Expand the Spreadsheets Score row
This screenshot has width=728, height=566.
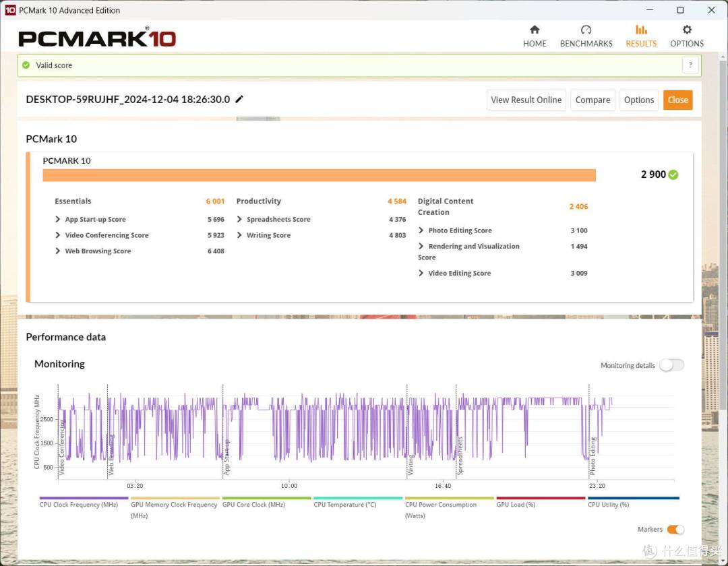click(x=240, y=220)
